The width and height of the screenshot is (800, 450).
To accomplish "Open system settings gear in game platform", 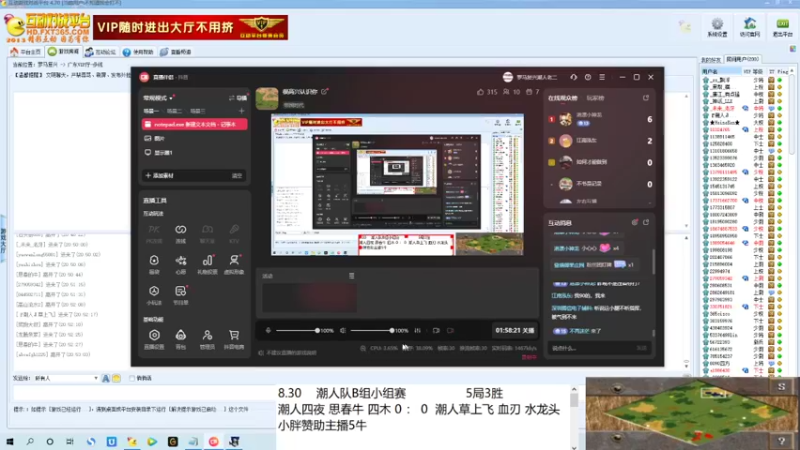I will [717, 27].
